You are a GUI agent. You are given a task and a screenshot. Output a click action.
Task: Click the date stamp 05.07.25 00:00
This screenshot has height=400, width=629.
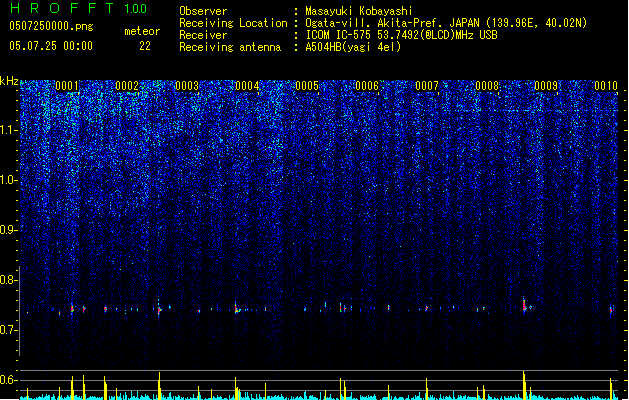coord(51,46)
